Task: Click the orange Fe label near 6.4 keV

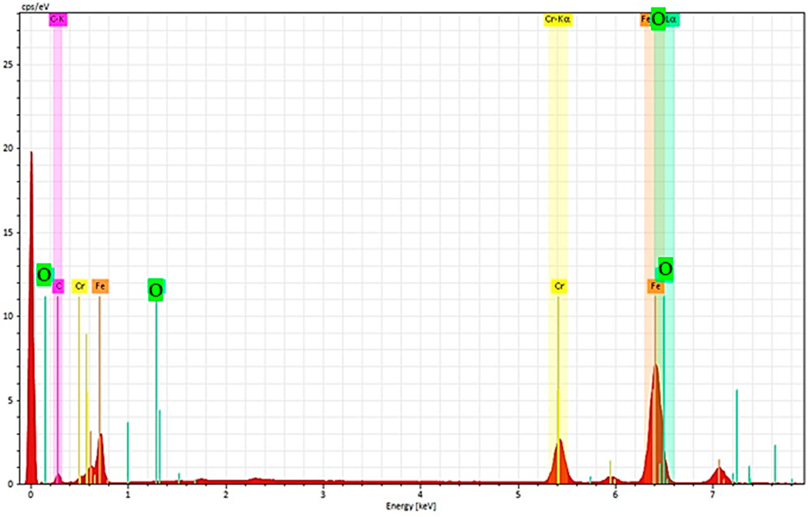Action: (x=655, y=286)
